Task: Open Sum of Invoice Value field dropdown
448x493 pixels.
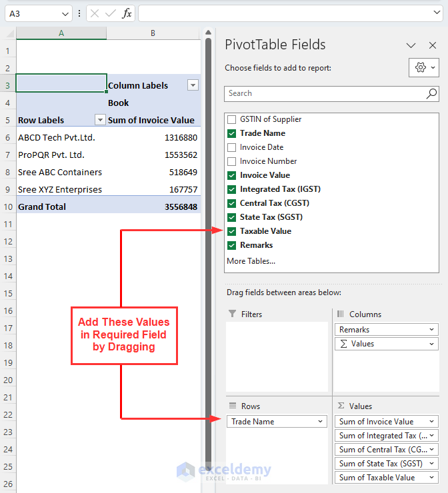Action: (x=431, y=421)
